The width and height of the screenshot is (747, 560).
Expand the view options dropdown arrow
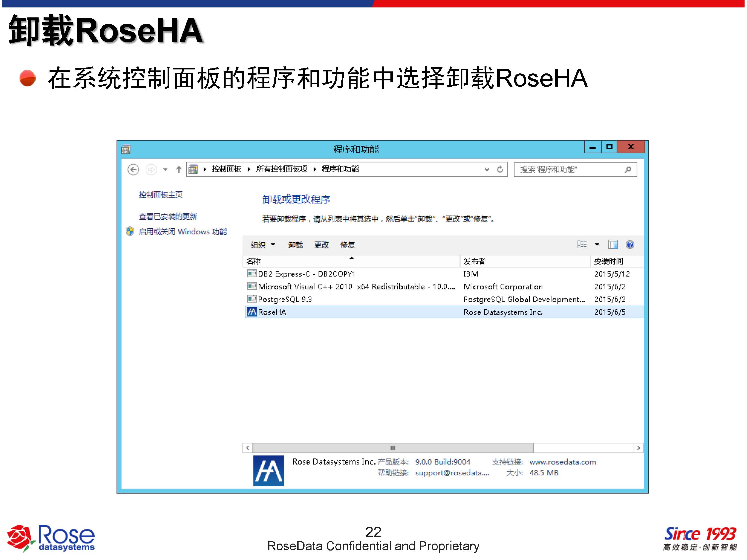pos(597,244)
